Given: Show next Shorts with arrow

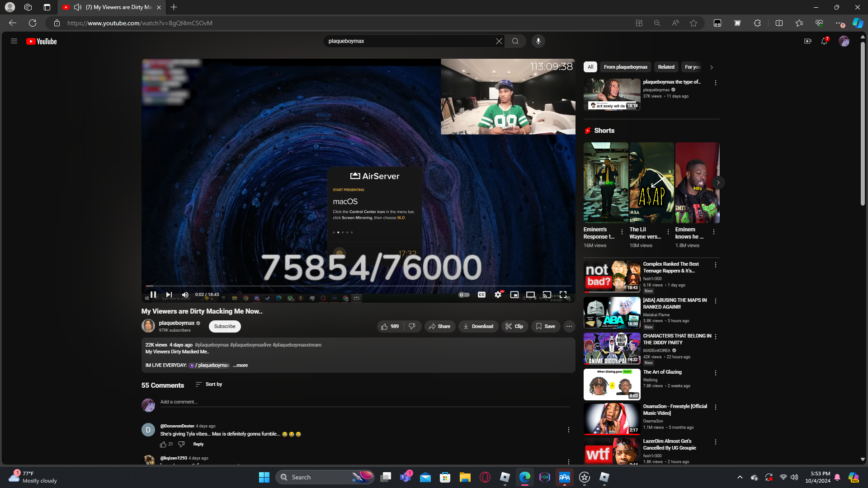Looking at the screenshot, I should [x=718, y=183].
